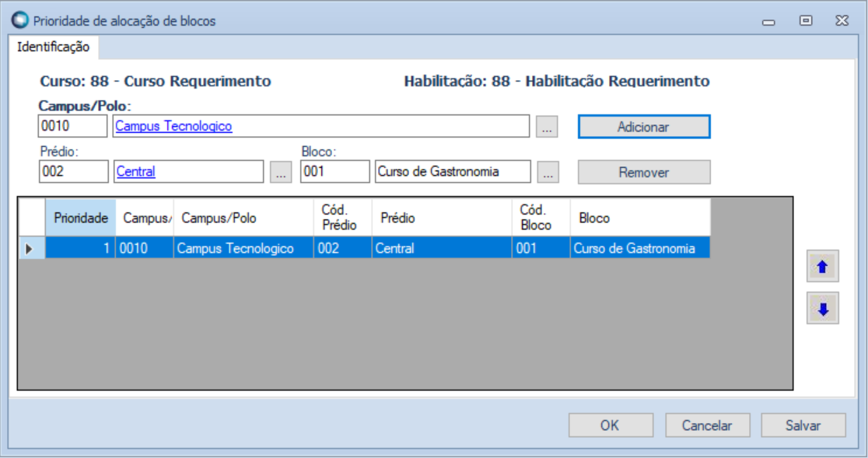Confirm with the OK button

611,425
